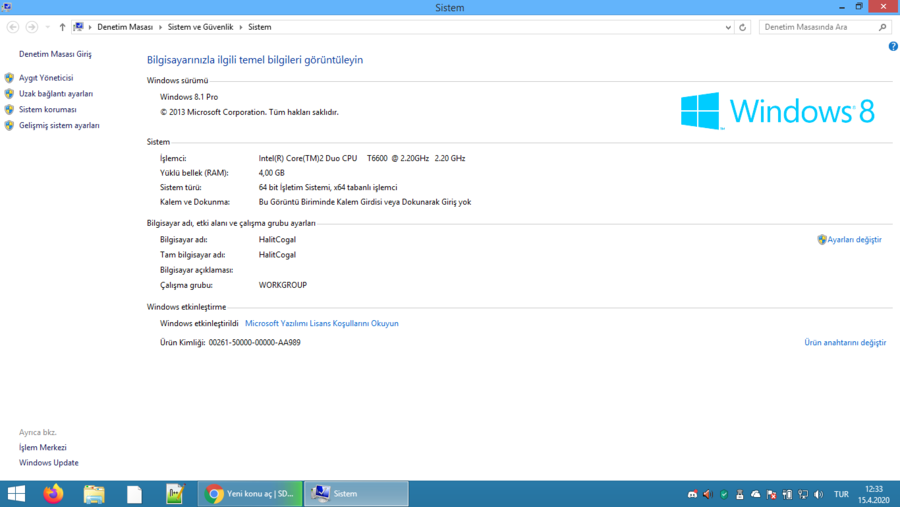The image size is (900, 507).
Task: Open Discord tray icon
Action: point(692,494)
